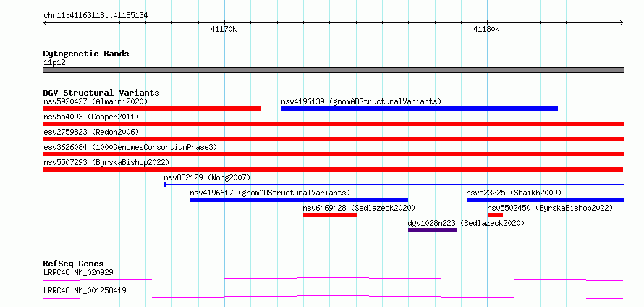Click the nsv832129 (Wong2007) label

207,177
